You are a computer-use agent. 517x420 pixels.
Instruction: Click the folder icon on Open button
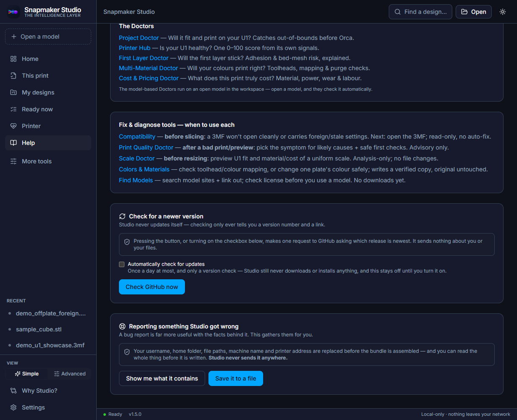464,12
